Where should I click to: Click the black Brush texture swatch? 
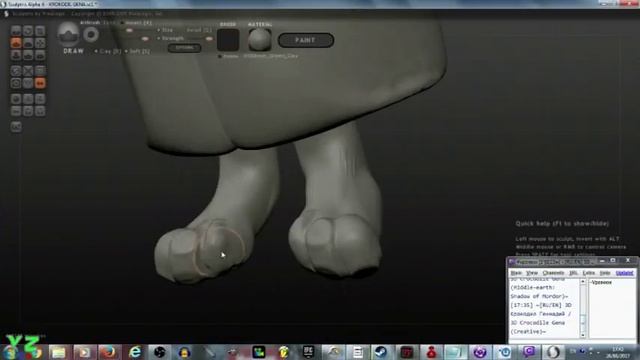[228, 40]
